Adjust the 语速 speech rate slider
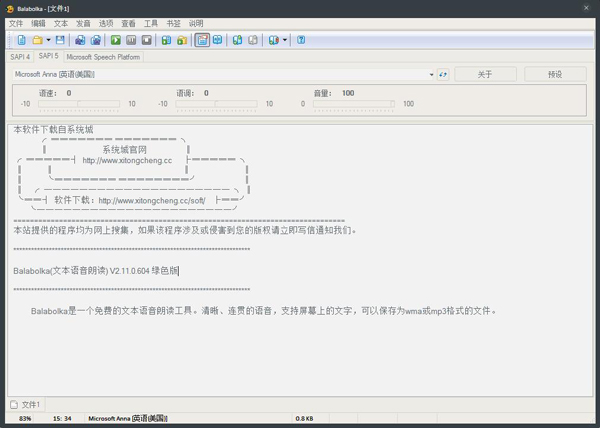 (x=79, y=104)
